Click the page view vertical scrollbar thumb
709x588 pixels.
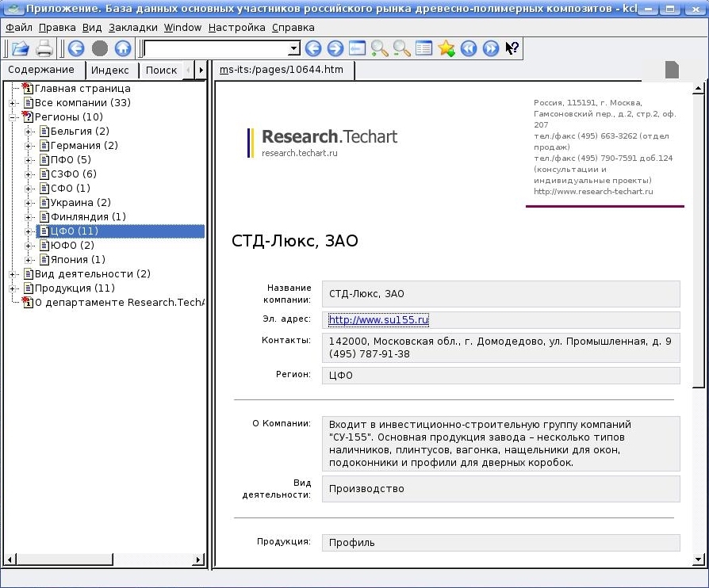coord(698,241)
